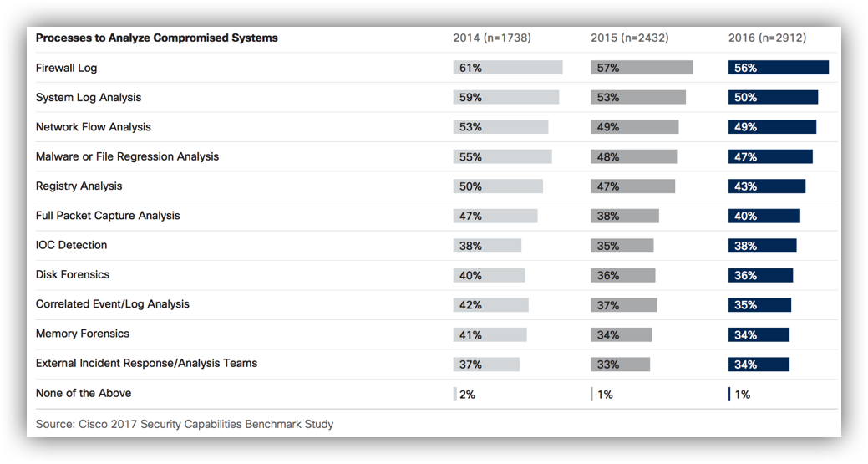Select the 53% System Log Analysis 2015 bar

(x=637, y=97)
